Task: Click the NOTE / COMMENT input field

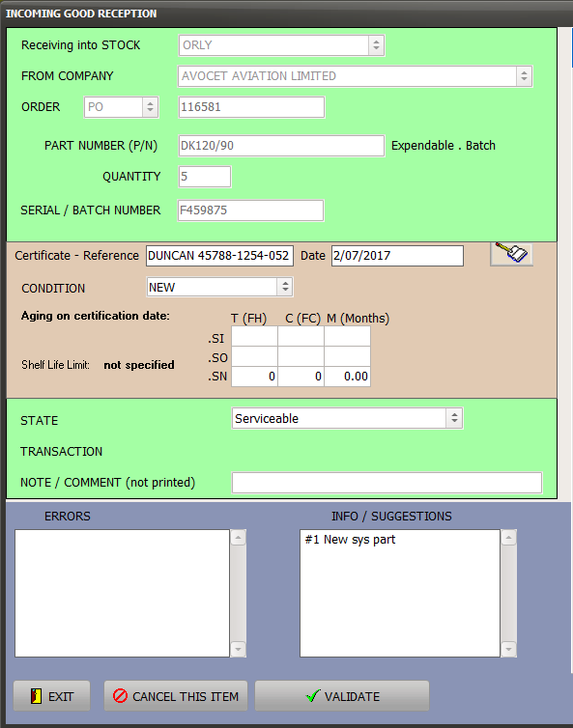Action: (387, 483)
